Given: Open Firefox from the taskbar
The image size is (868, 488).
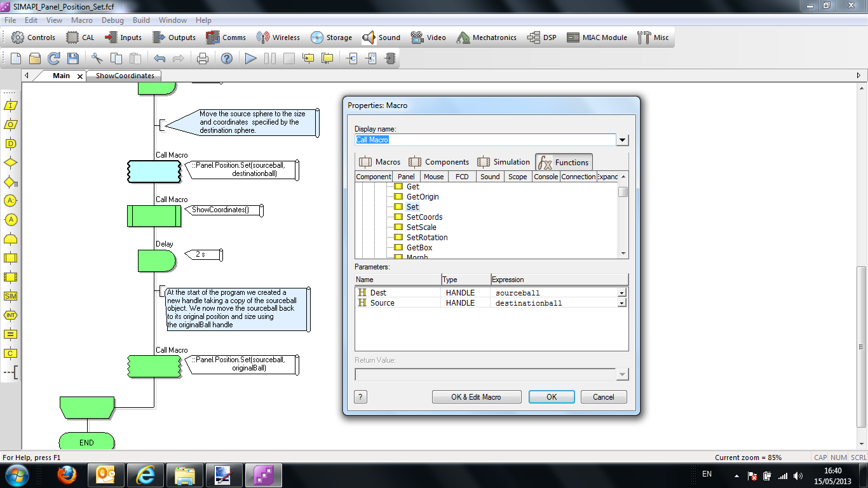Looking at the screenshot, I should click(x=67, y=475).
